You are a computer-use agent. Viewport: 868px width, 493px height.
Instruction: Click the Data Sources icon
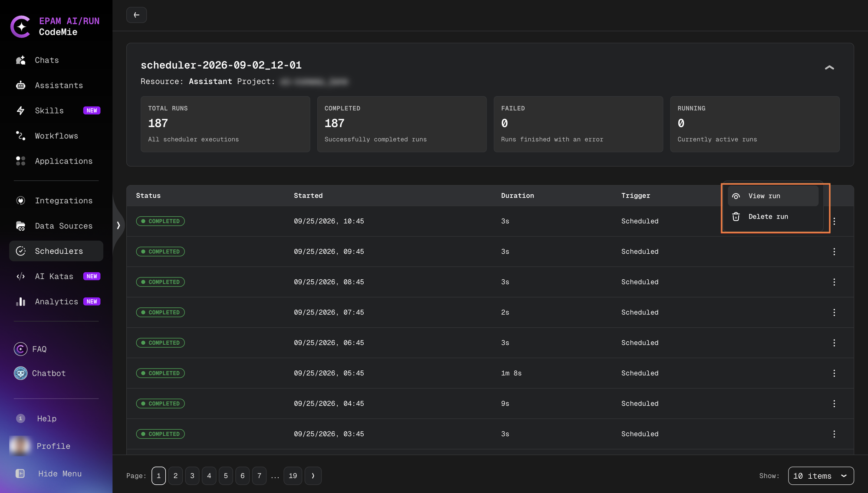pyautogui.click(x=20, y=226)
